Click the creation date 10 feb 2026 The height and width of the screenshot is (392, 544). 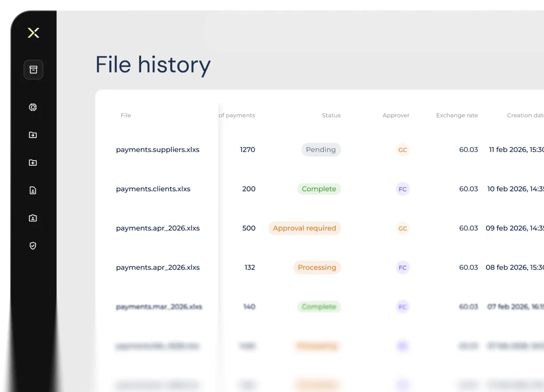pyautogui.click(x=516, y=189)
